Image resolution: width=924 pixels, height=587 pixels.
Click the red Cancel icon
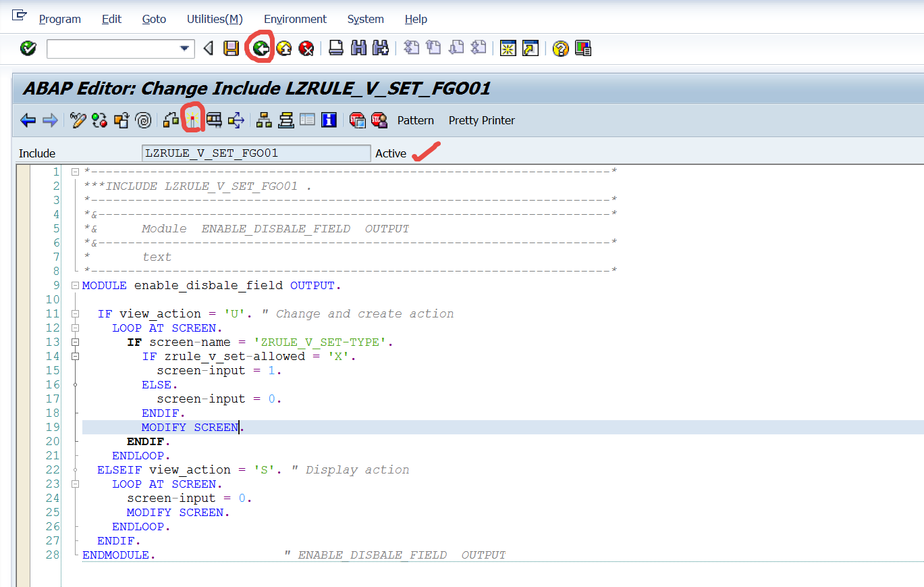[307, 49]
